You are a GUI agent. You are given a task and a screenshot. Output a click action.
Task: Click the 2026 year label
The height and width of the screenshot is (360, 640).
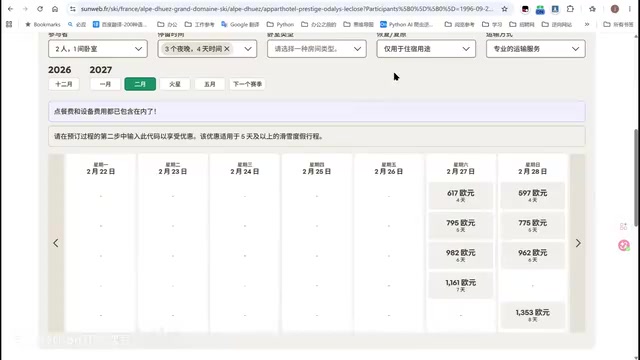60,70
